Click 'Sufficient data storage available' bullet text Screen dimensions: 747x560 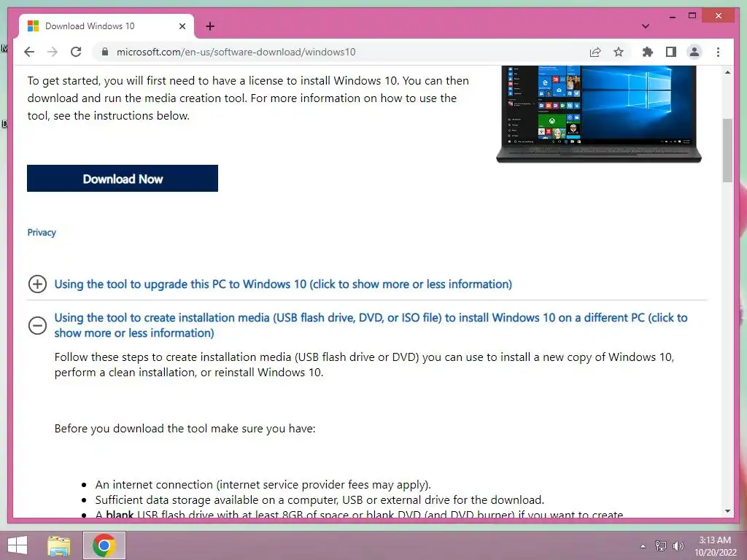click(320, 500)
